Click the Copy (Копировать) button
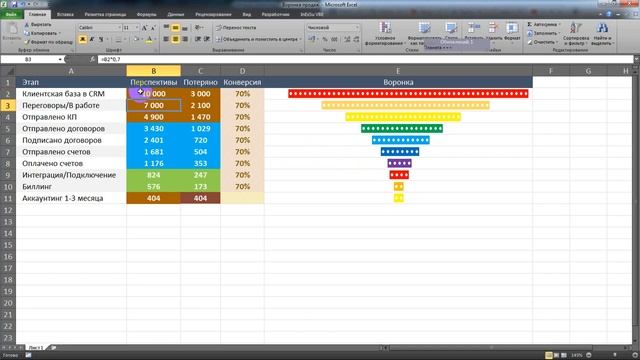640x360 pixels. pos(42,33)
